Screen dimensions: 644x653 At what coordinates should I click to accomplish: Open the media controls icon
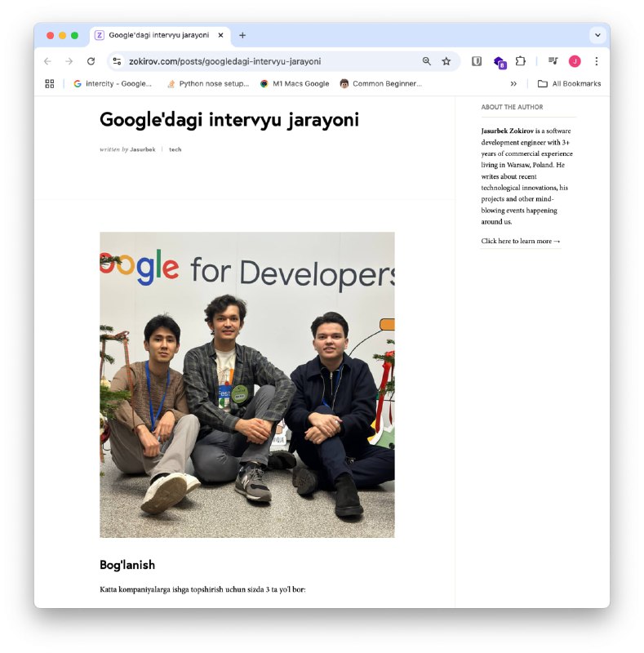click(x=553, y=61)
